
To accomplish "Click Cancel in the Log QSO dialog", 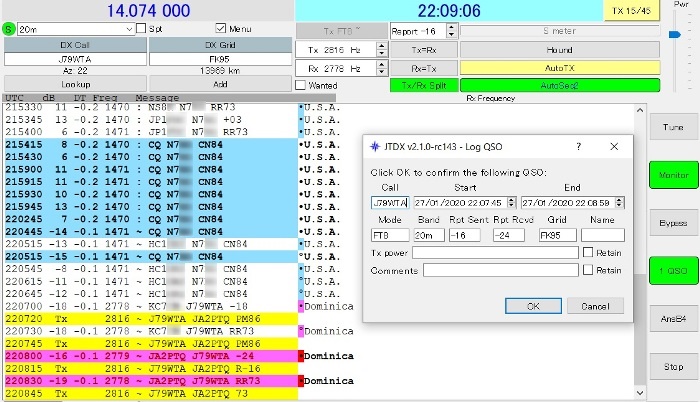I will click(595, 306).
